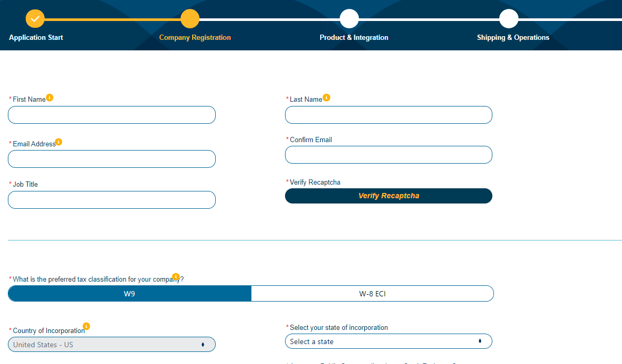
Task: Click into the Confirm Email field
Action: click(x=388, y=155)
